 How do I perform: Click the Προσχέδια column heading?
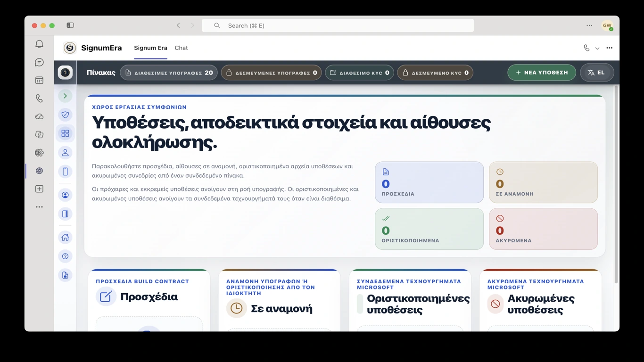click(149, 297)
